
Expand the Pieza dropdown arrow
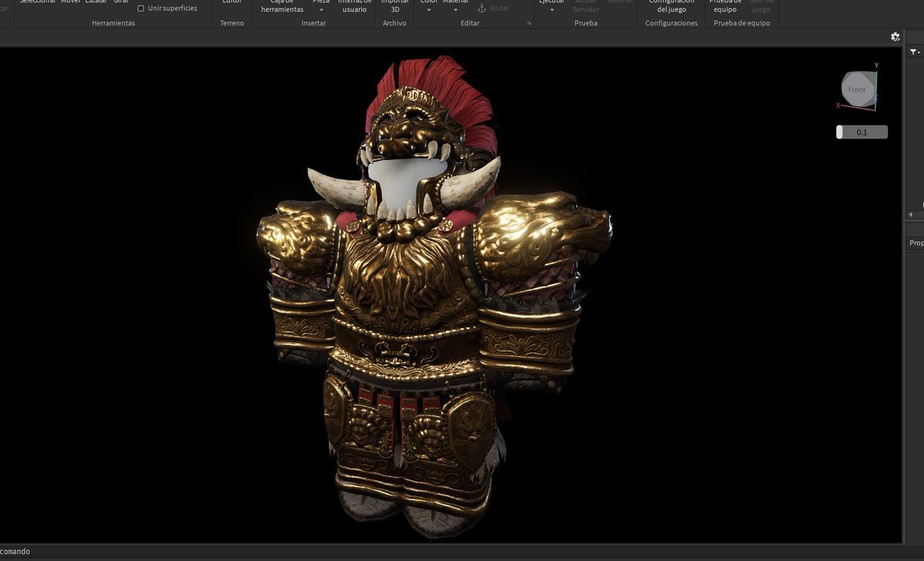coord(321,10)
